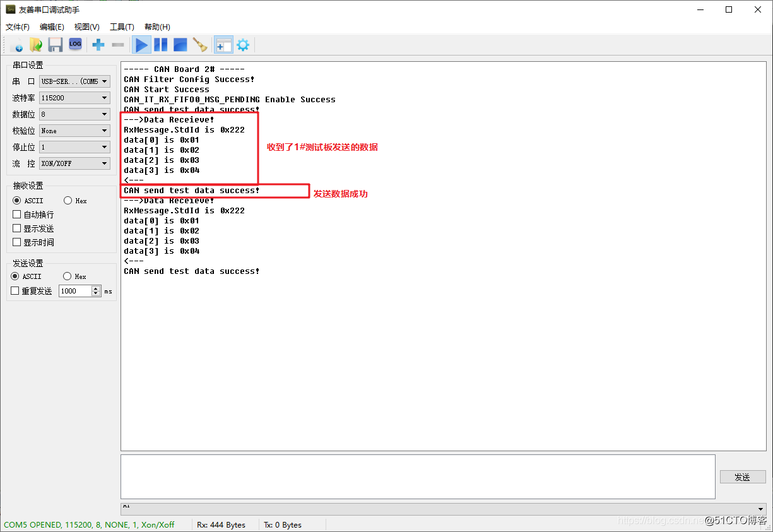Click the application icon in title bar
The width and height of the screenshot is (773, 532).
[11, 9]
